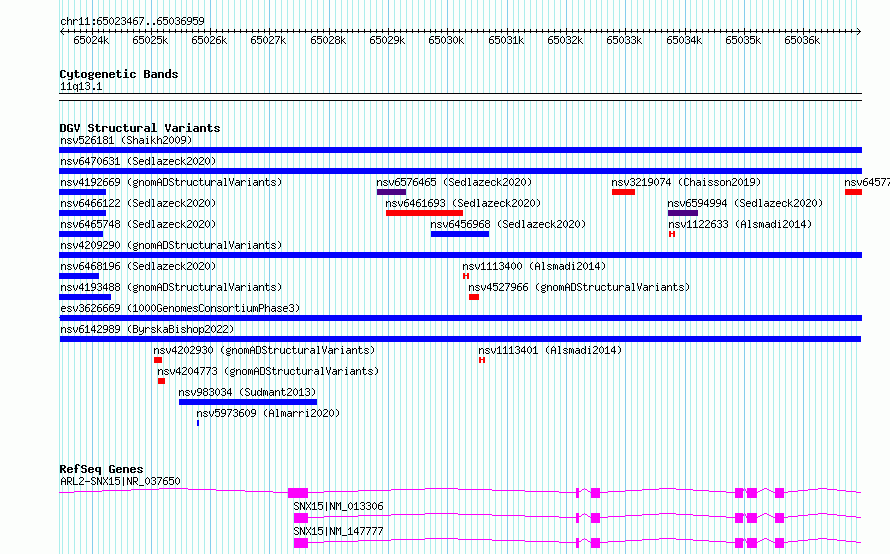Image resolution: width=890 pixels, height=554 pixels.
Task: Click the 65036k ruler position label
Action: (x=802, y=40)
